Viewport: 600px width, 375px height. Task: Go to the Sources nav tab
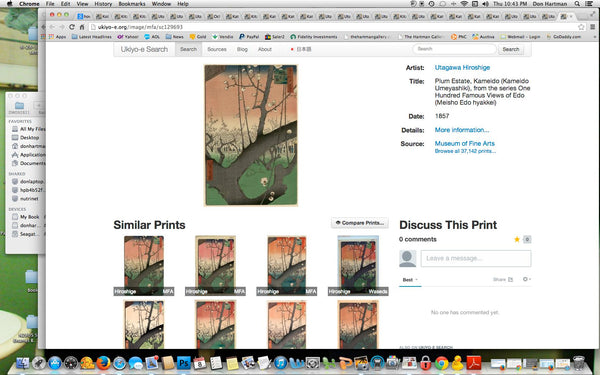217,49
